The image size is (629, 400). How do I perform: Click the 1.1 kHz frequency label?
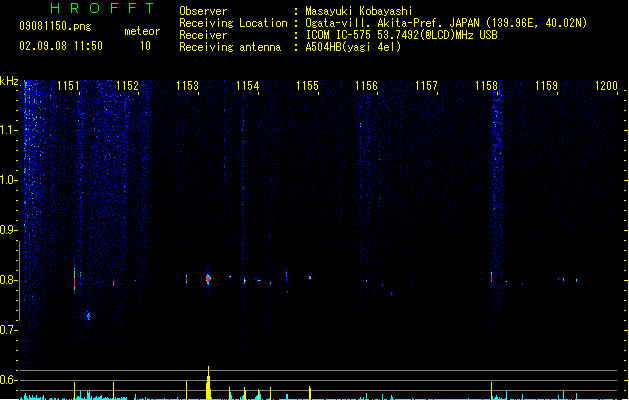(x=8, y=130)
